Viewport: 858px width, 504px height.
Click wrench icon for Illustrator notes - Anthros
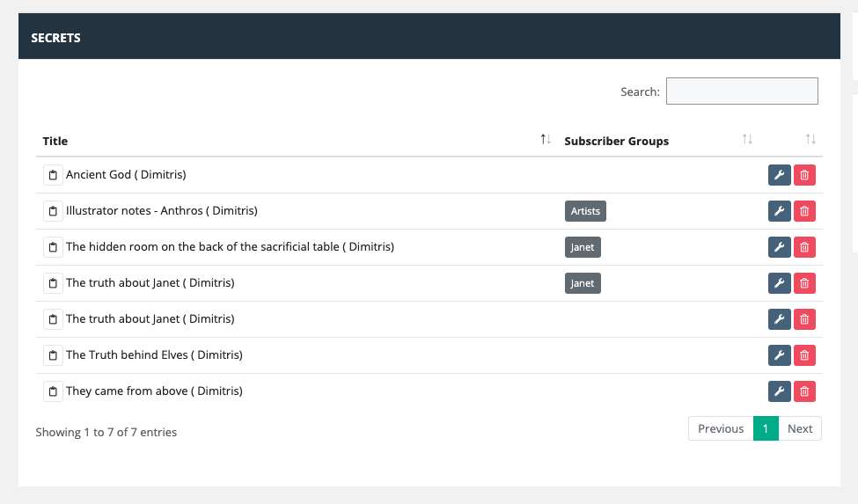pos(779,211)
